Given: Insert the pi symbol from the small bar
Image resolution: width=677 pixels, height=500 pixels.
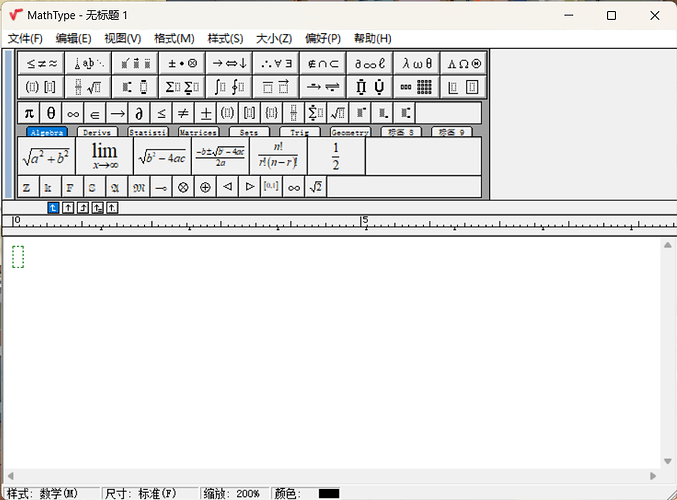Looking at the screenshot, I should (29, 114).
